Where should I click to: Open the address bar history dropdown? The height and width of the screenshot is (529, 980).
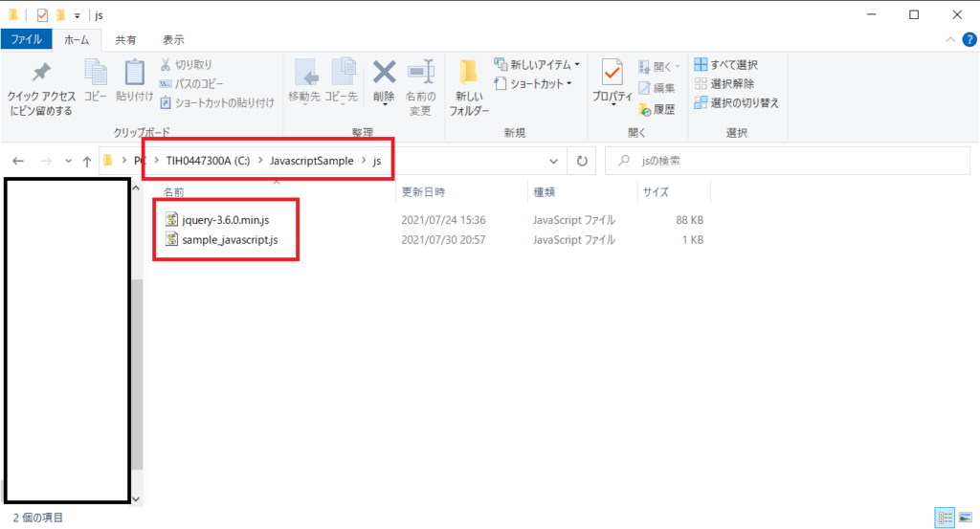[553, 162]
